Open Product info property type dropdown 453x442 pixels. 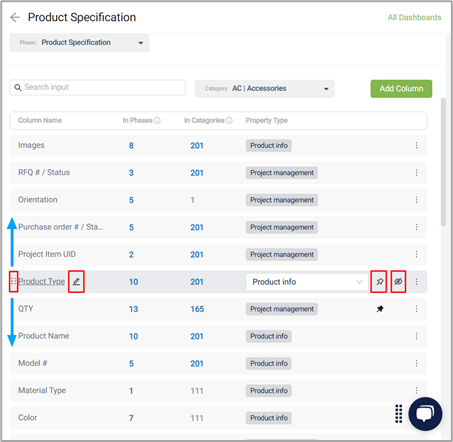tap(307, 282)
